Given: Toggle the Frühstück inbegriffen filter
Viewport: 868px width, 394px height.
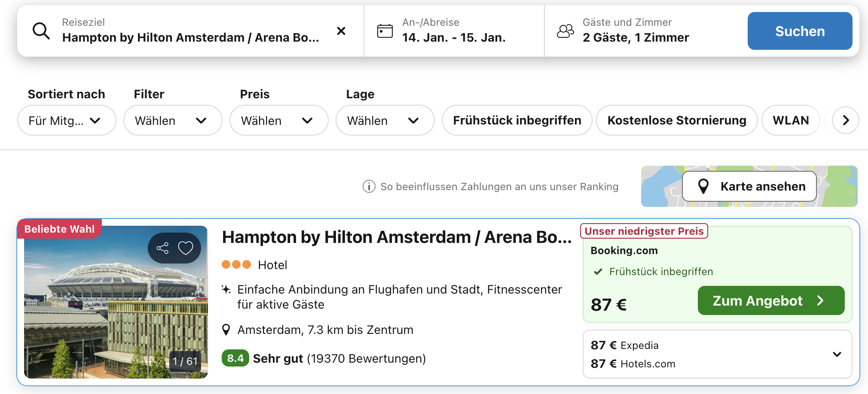Looking at the screenshot, I should pos(517,120).
